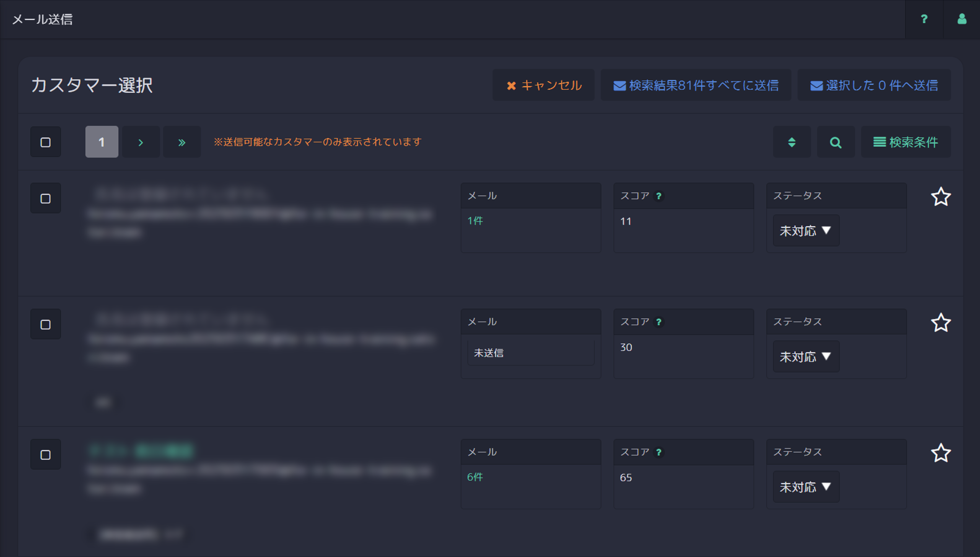The height and width of the screenshot is (557, 980).
Task: Open search with the magnifier icon
Action: (x=836, y=142)
